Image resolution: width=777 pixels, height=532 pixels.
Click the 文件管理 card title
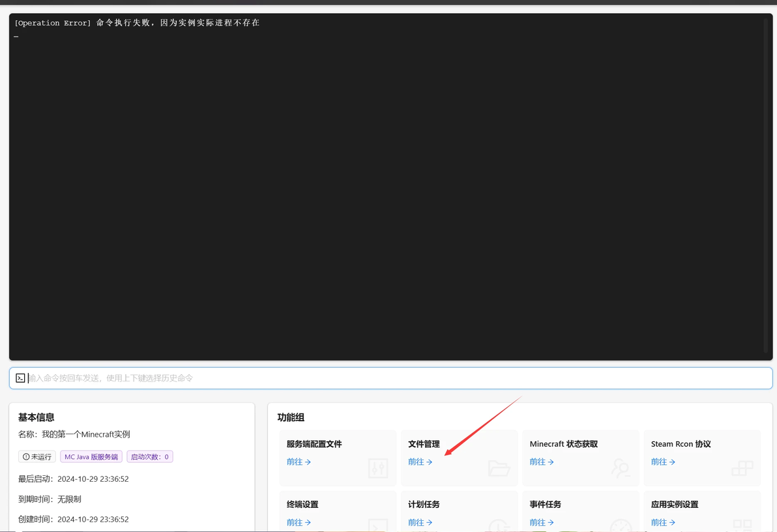click(424, 444)
